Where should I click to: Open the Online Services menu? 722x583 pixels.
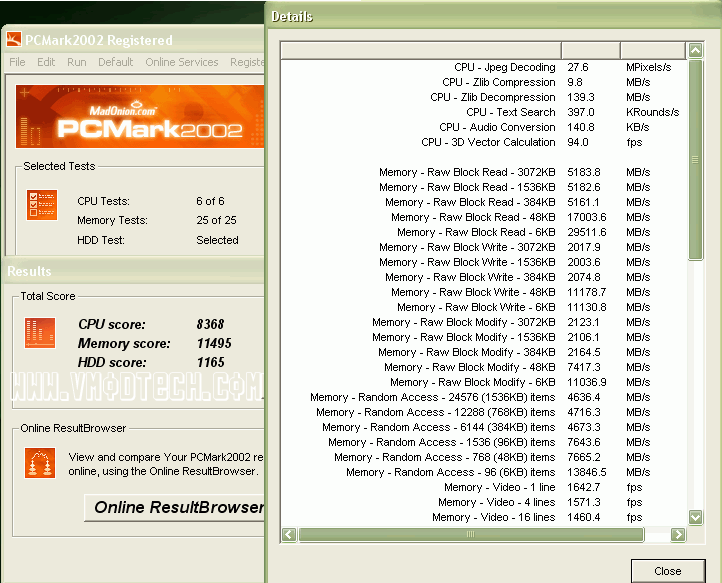pos(182,62)
